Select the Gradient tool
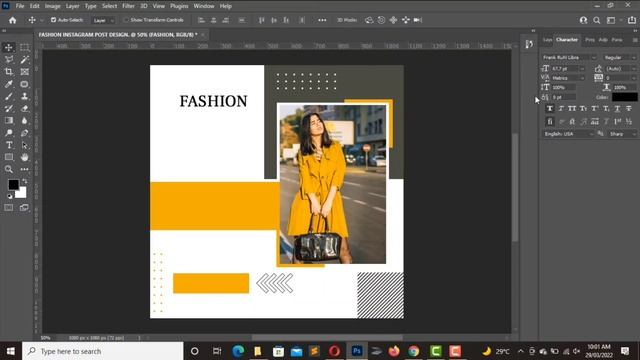640x360 pixels. tap(9, 120)
